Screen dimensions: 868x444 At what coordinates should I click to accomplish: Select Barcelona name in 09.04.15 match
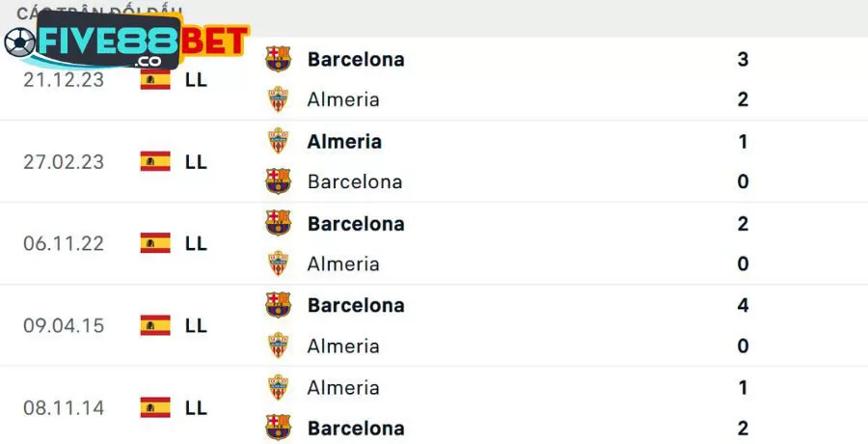coord(356,305)
